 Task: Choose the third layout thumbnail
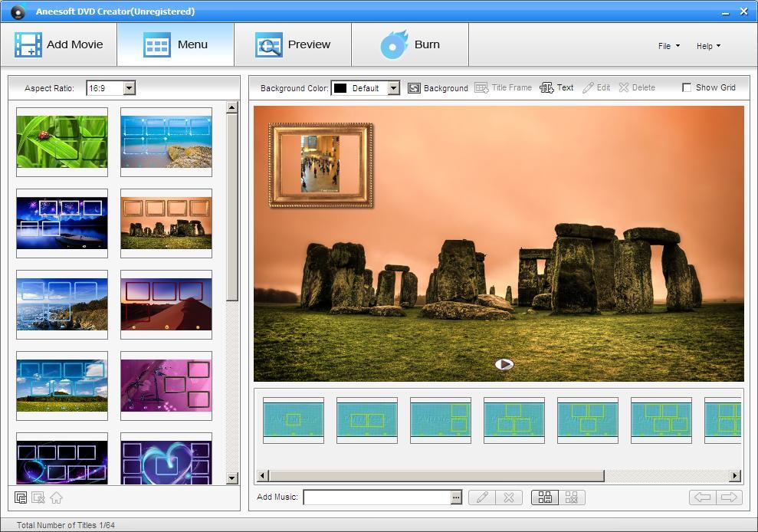tap(441, 420)
